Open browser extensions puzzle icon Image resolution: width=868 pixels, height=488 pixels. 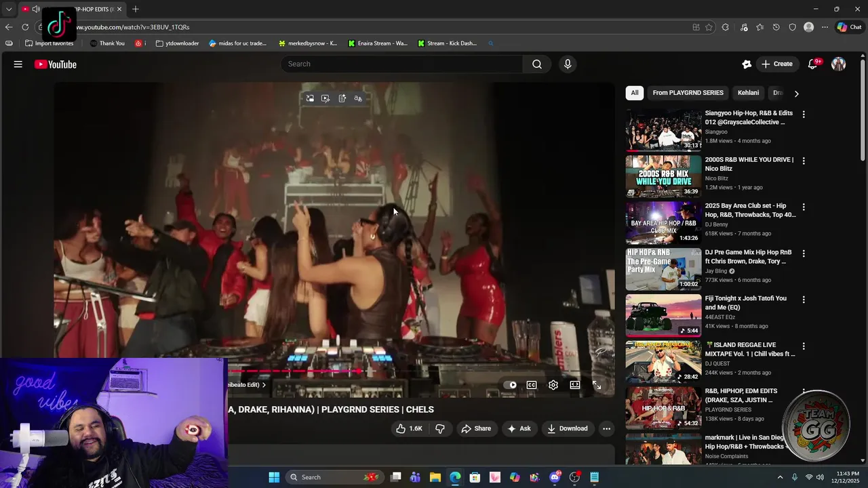click(726, 27)
